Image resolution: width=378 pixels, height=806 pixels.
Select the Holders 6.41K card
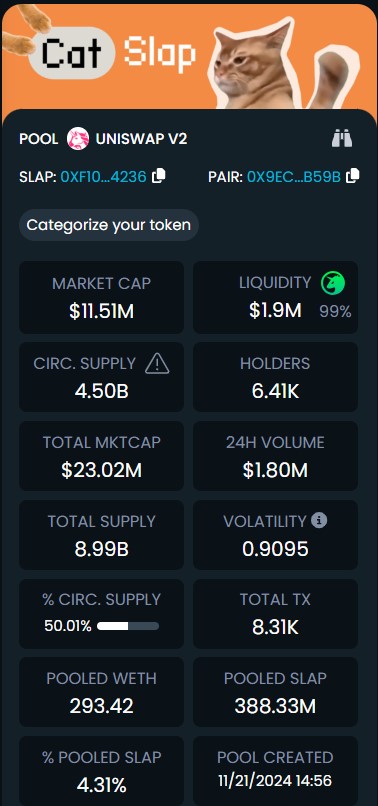[x=275, y=377]
